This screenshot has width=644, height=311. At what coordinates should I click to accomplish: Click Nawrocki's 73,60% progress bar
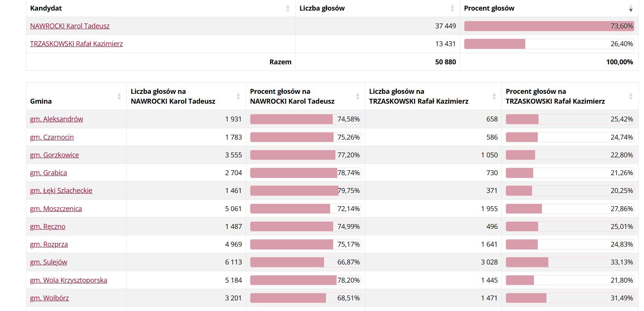[x=548, y=26]
